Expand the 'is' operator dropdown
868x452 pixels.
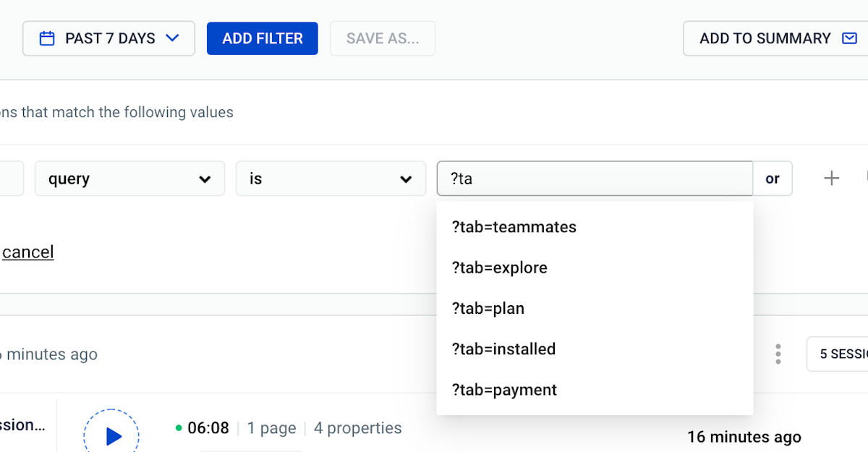point(331,179)
